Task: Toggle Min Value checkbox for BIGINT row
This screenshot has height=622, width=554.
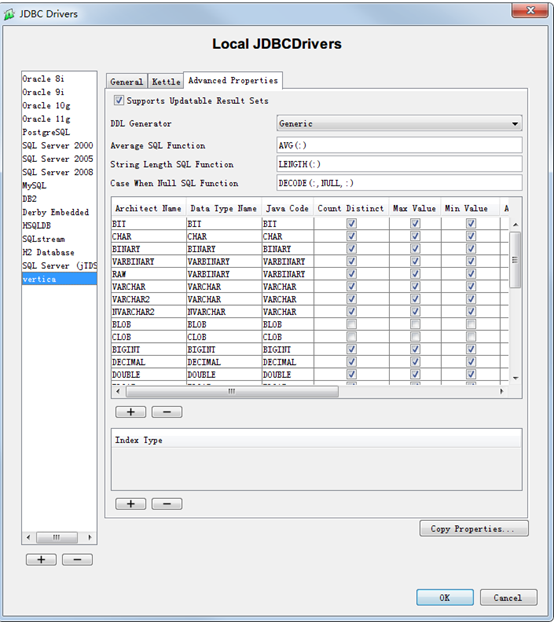Action: click(471, 349)
